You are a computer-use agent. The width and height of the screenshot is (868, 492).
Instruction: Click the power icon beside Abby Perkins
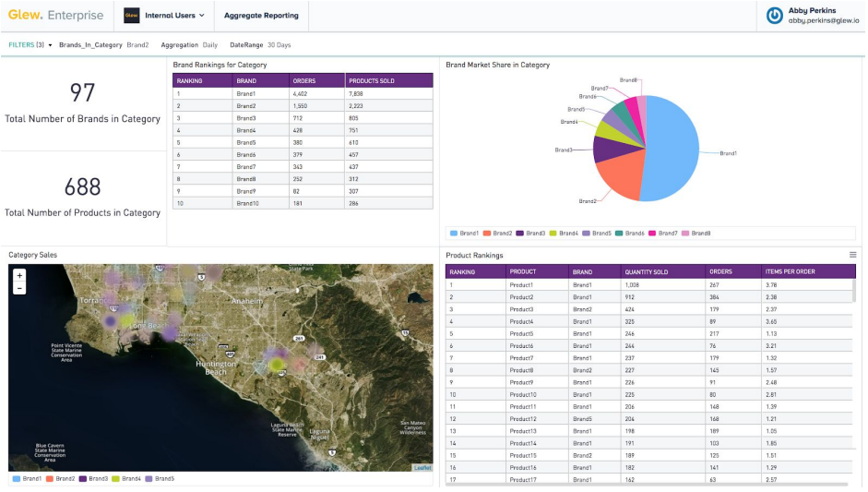[x=775, y=16]
